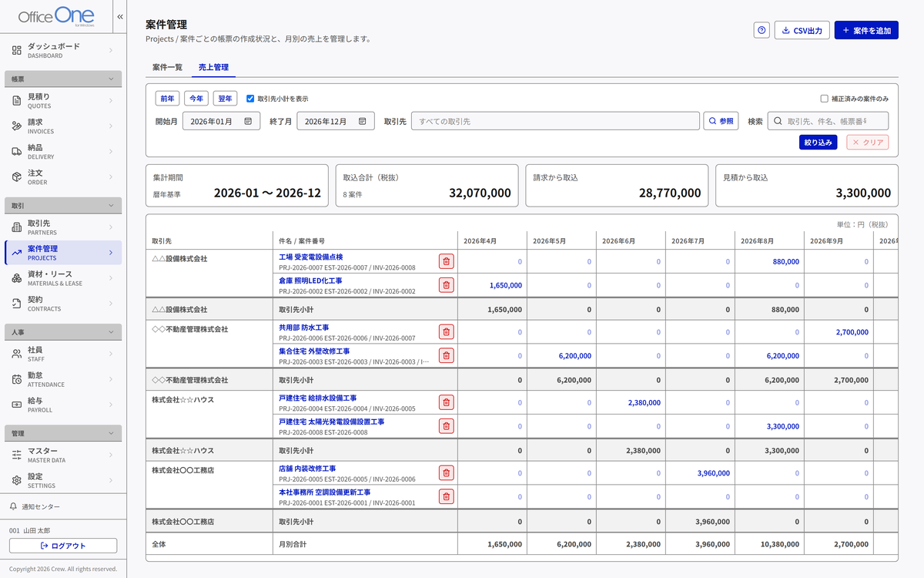Image resolution: width=924 pixels, height=578 pixels.
Task: Click the 納品 delivery truck icon
Action: tap(17, 151)
